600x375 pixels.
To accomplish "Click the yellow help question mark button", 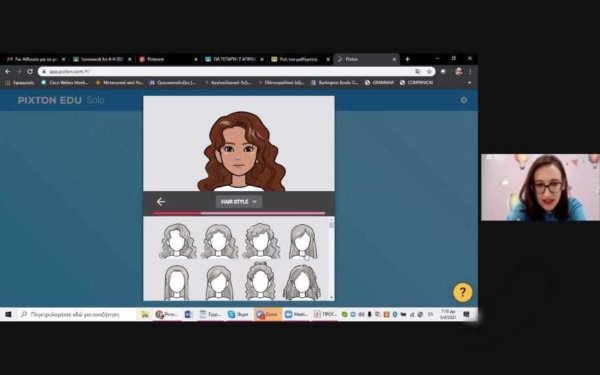I will coord(463,292).
